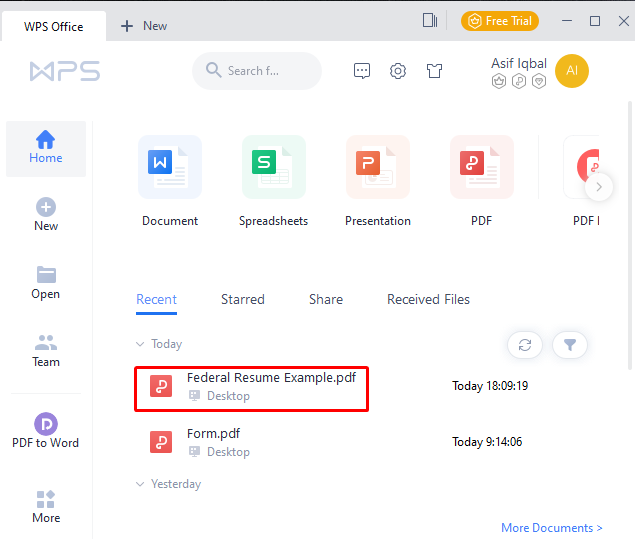
Task: Open the PDF app tile
Action: pos(482,181)
